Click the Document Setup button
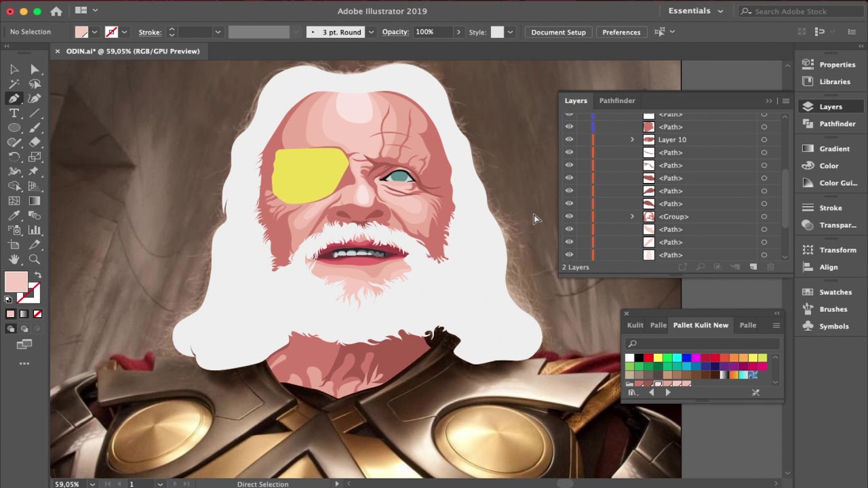868x488 pixels. 558,32
